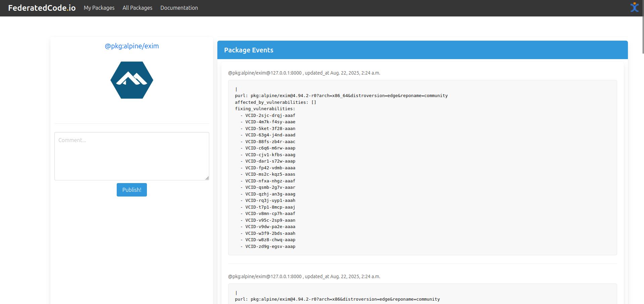The width and height of the screenshot is (644, 304).
Task: Open Documentation in the top navigation
Action: 179,8
